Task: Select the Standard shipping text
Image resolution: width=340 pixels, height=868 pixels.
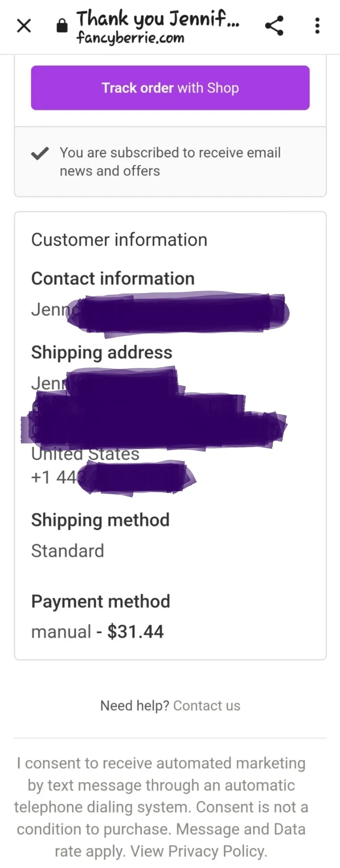Action: pos(68,551)
